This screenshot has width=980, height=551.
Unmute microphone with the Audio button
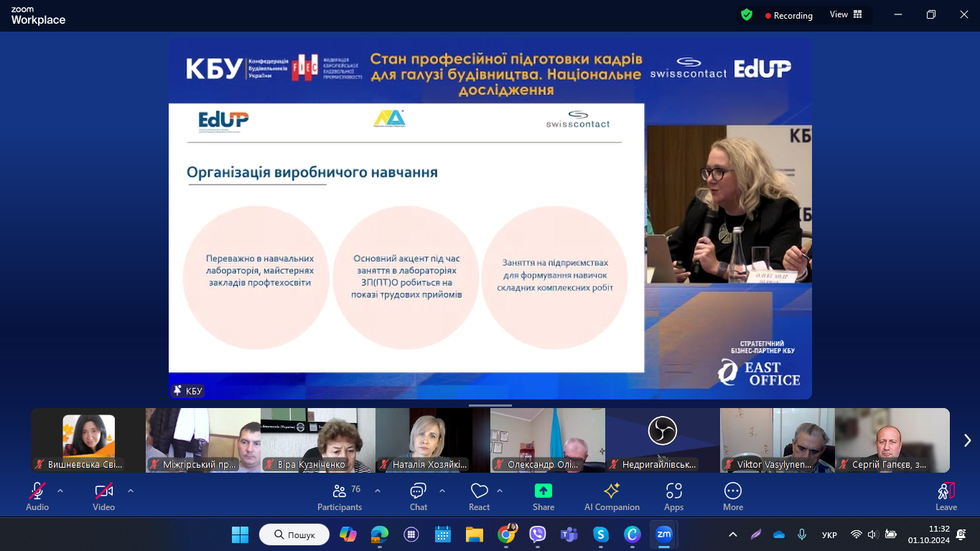pyautogui.click(x=37, y=496)
